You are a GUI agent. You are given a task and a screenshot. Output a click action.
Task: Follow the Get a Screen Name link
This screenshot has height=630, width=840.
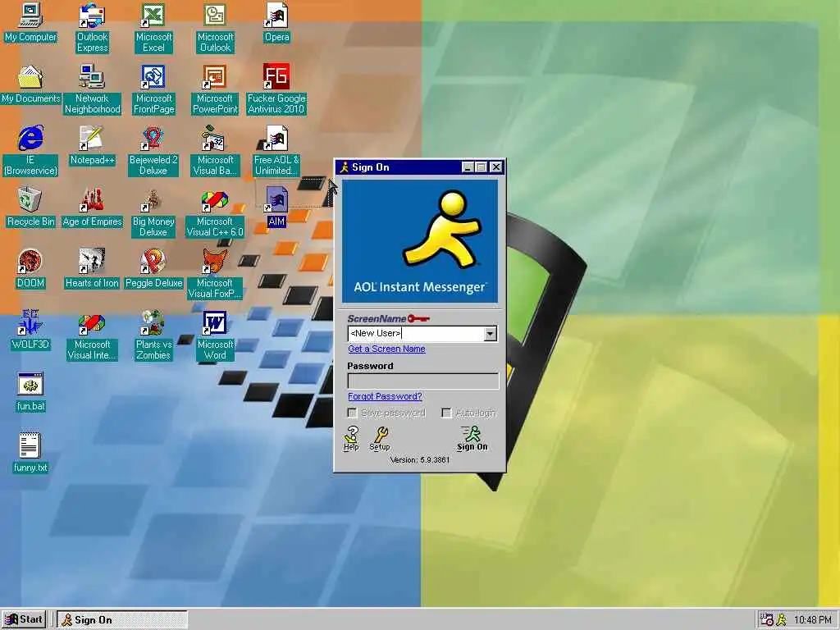tap(387, 349)
